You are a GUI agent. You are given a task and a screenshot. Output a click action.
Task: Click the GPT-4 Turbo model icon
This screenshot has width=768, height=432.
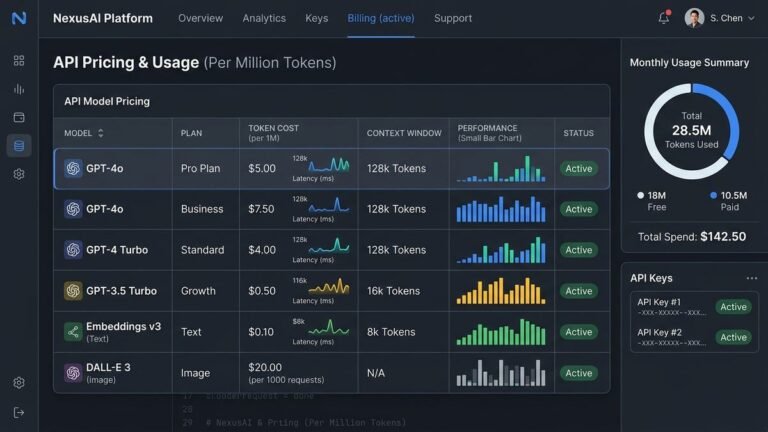(x=73, y=250)
